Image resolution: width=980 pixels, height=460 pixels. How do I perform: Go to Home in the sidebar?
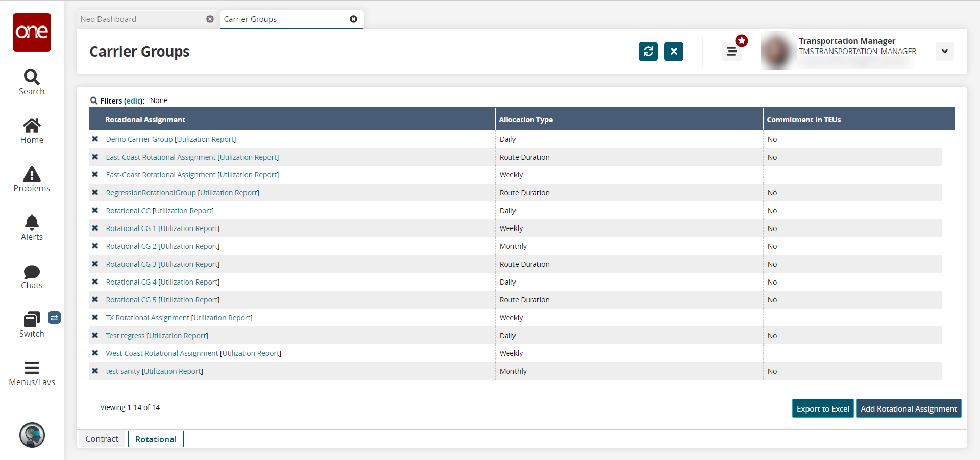coord(32,126)
